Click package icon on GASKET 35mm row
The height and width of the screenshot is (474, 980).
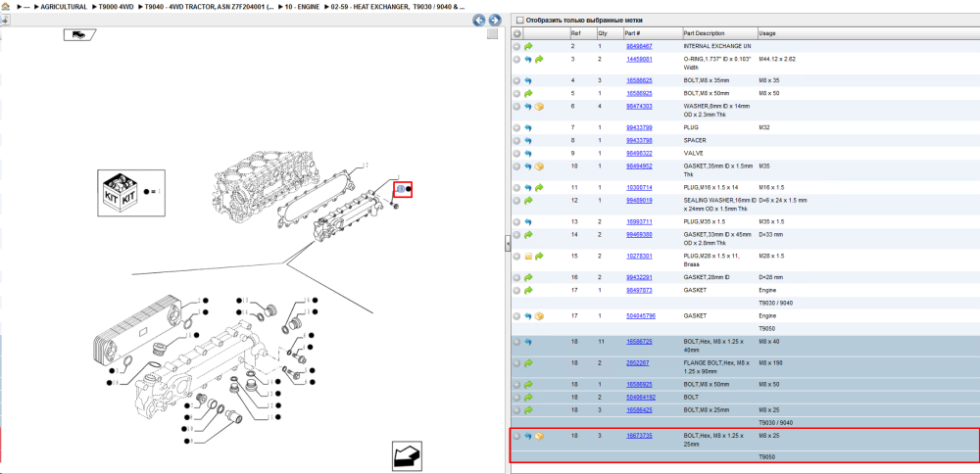coord(539,166)
